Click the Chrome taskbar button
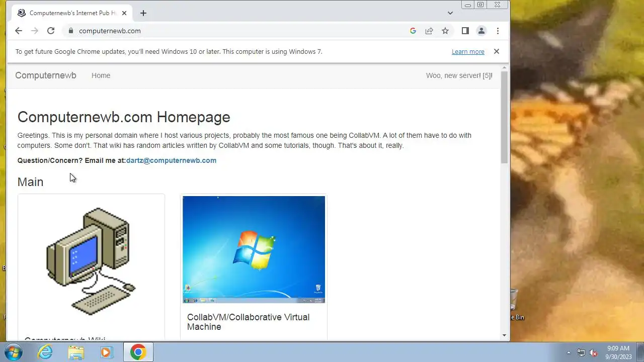Image resolution: width=644 pixels, height=362 pixels. 138,352
